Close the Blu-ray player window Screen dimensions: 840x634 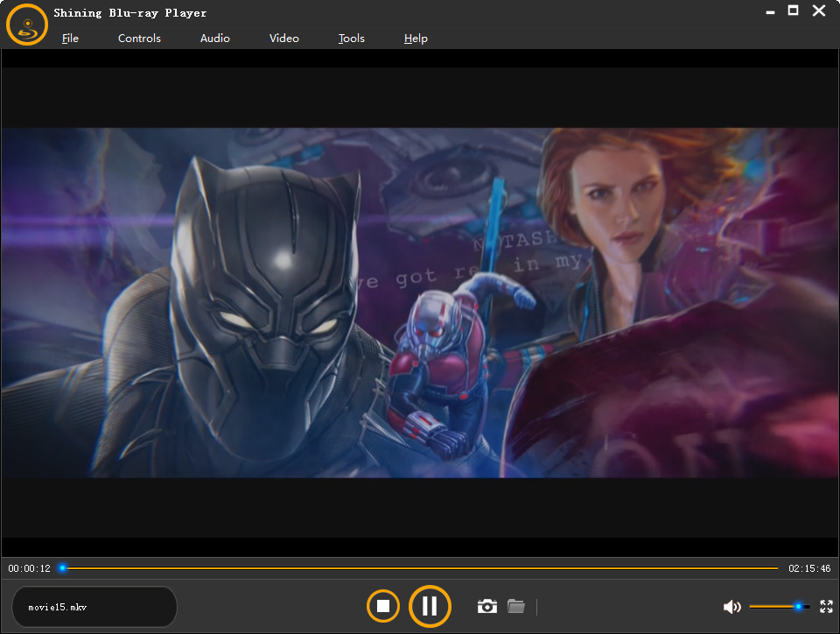[819, 11]
